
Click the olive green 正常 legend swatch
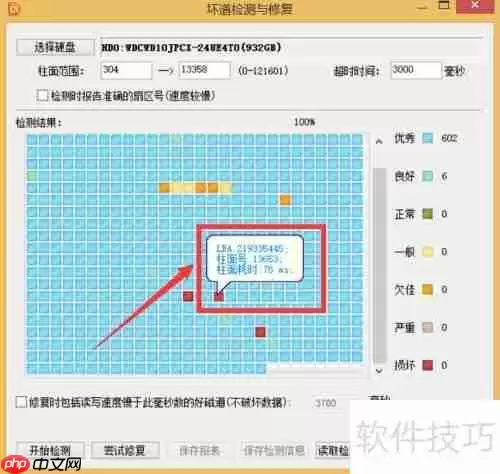[x=428, y=214]
